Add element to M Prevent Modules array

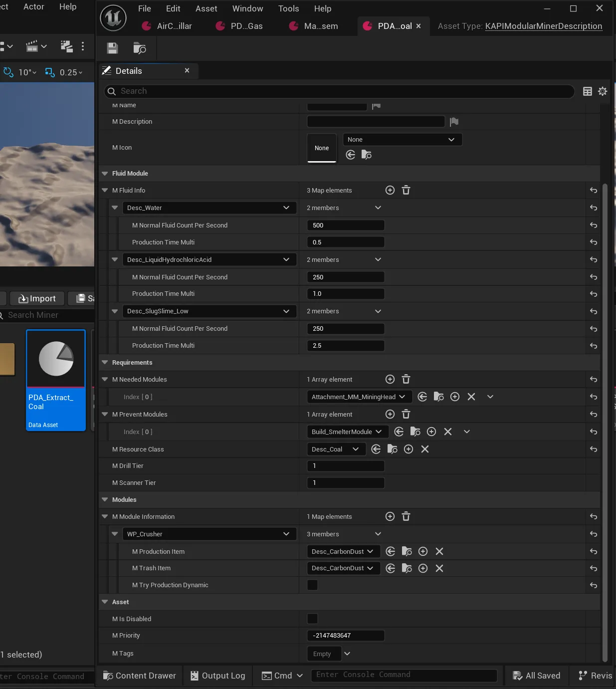click(x=390, y=414)
